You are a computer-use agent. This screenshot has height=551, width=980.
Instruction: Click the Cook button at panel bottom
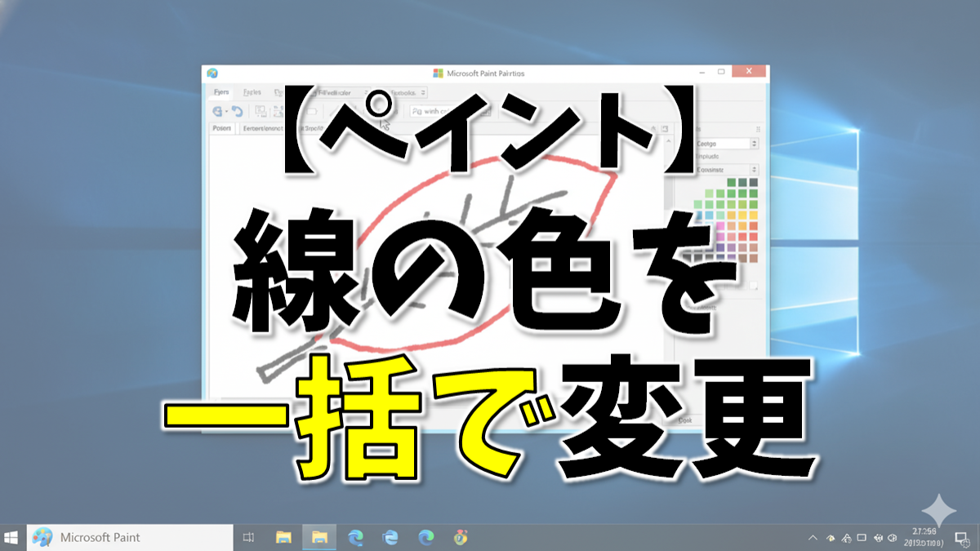point(684,420)
